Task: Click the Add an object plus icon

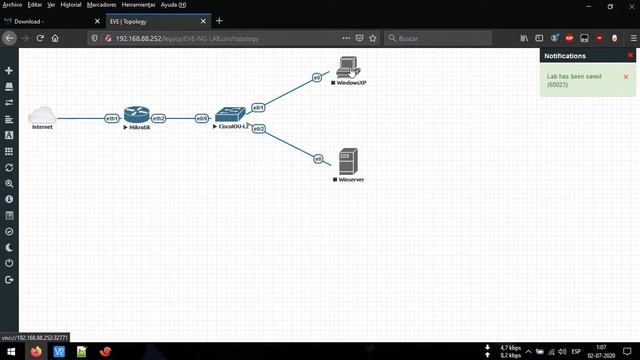Action: tap(9, 71)
